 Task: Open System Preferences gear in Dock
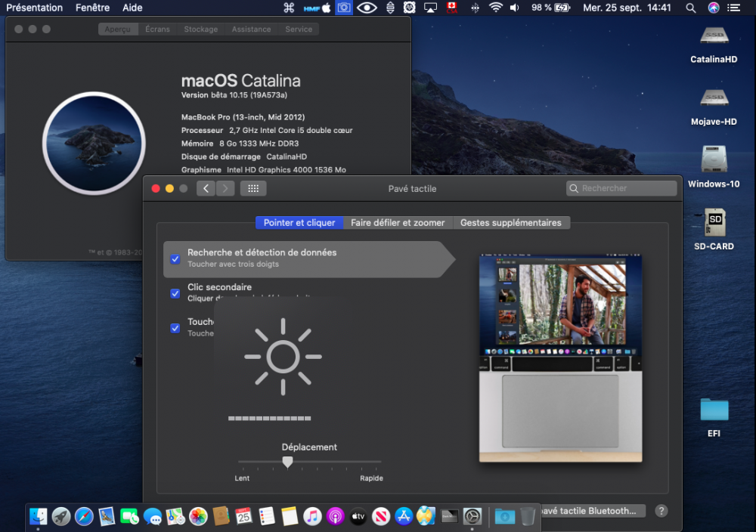click(x=472, y=517)
